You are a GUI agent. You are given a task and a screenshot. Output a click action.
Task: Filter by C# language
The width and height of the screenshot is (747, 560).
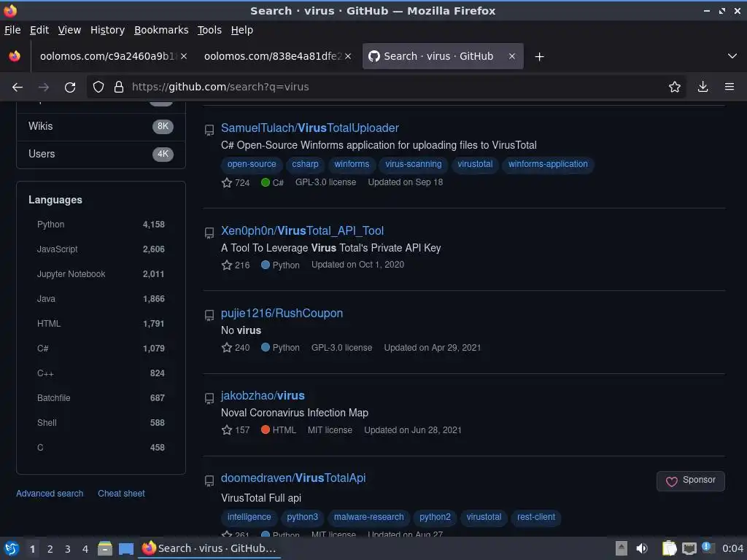click(x=101, y=348)
